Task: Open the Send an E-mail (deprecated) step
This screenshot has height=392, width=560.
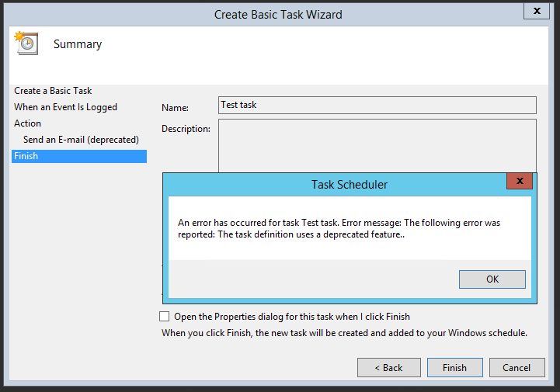Action: [81, 140]
